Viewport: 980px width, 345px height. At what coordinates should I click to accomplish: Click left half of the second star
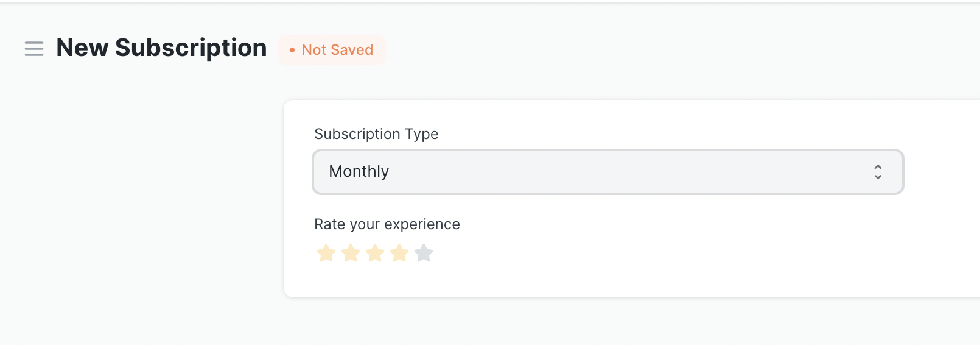click(x=346, y=253)
